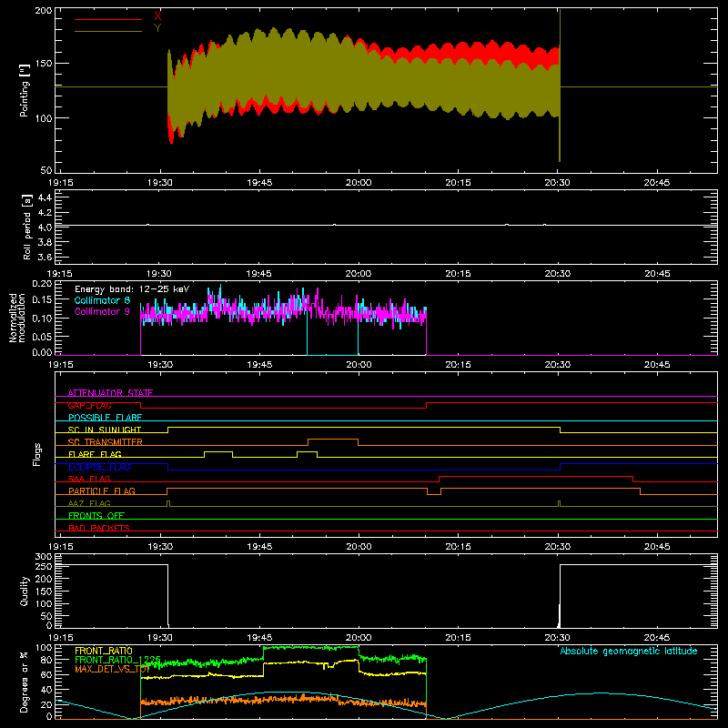This screenshot has width=728, height=728.
Task: Click the "19:30" time label under Flags plot
Action: 160,547
